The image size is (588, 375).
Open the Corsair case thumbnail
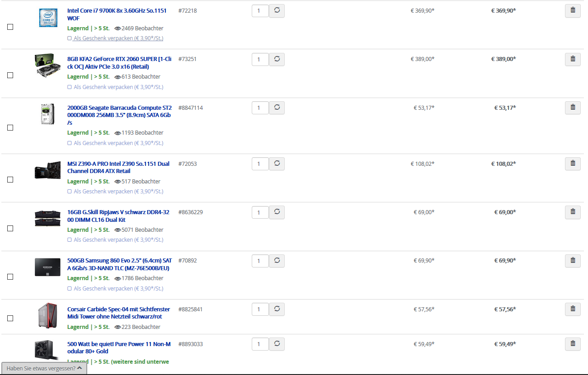47,316
